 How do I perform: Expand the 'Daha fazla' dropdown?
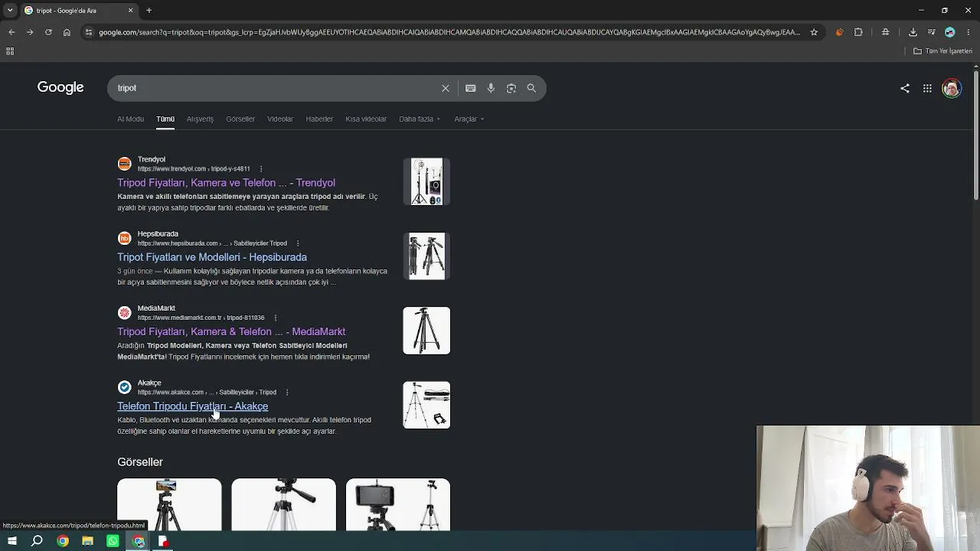(x=420, y=119)
